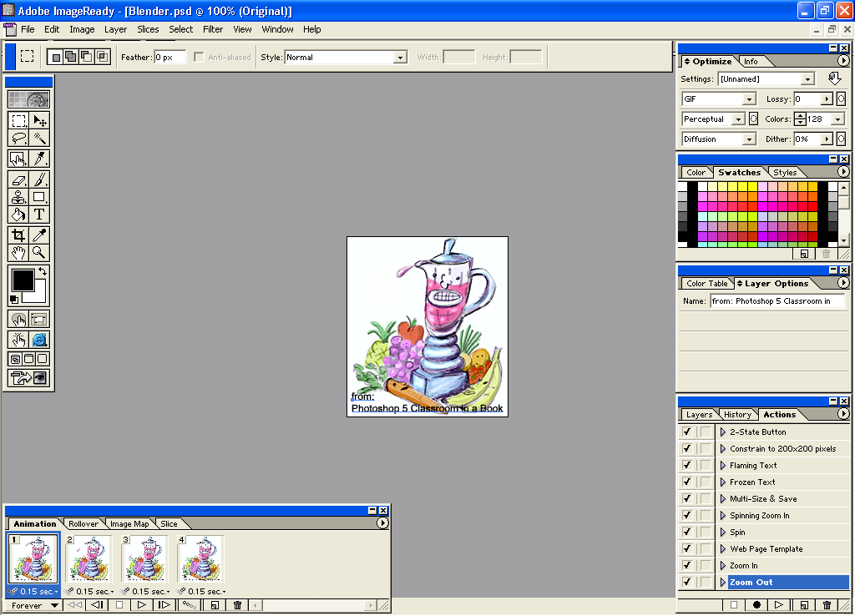Delete the selected animation frame
This screenshot has height=616, width=855.
click(x=237, y=604)
